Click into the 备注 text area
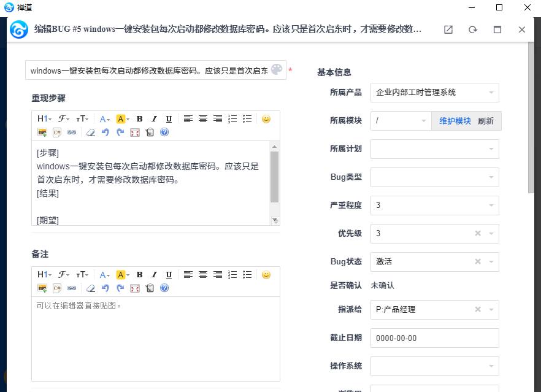This screenshot has height=392, width=541. click(x=156, y=339)
